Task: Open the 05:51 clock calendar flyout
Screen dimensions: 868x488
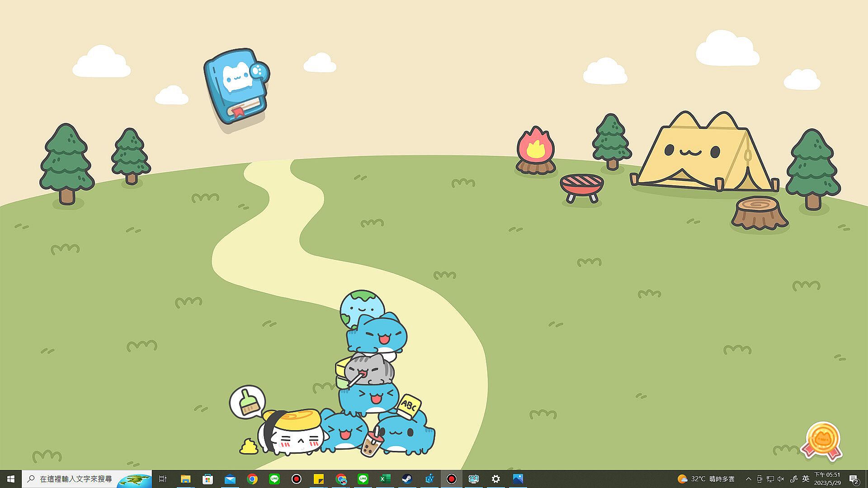Action: coord(827,479)
